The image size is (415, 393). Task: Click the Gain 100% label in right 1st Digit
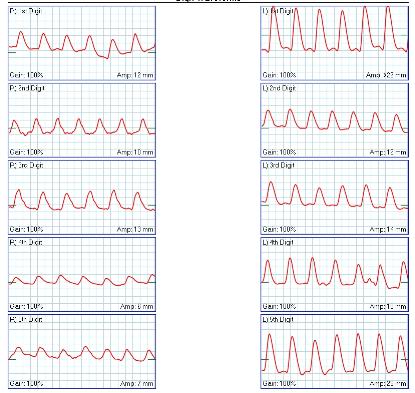coord(26,75)
